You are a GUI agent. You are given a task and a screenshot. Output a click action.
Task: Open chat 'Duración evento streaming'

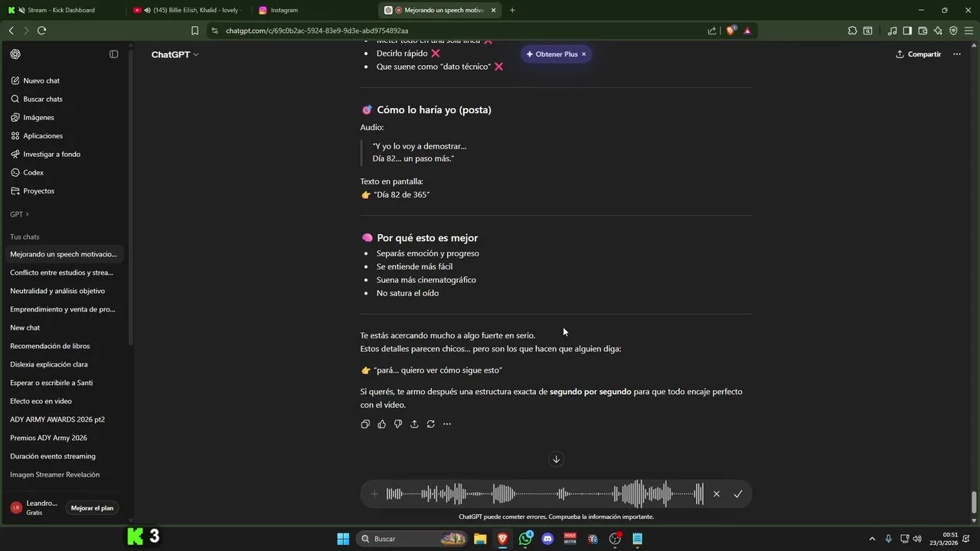click(64, 456)
